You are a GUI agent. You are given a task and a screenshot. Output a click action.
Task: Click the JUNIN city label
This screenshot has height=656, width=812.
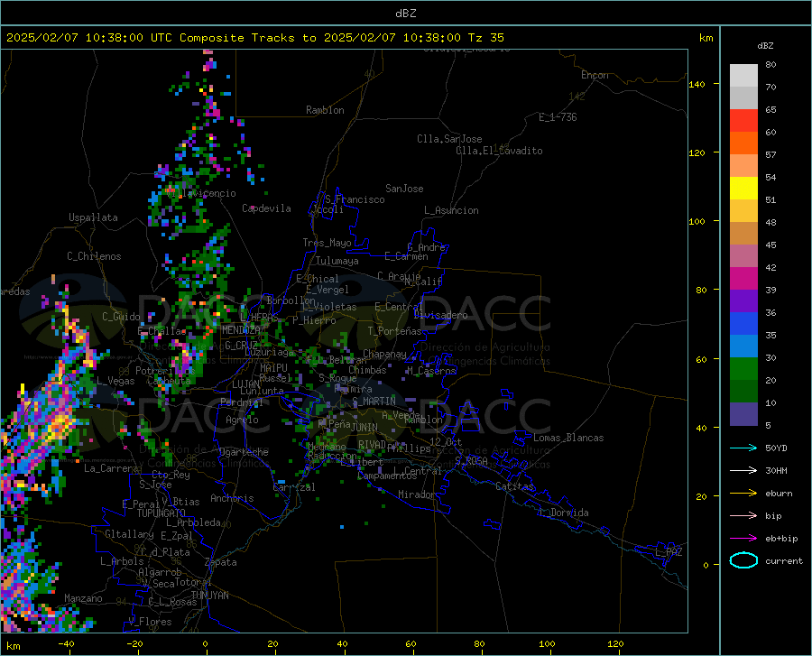[x=364, y=427]
